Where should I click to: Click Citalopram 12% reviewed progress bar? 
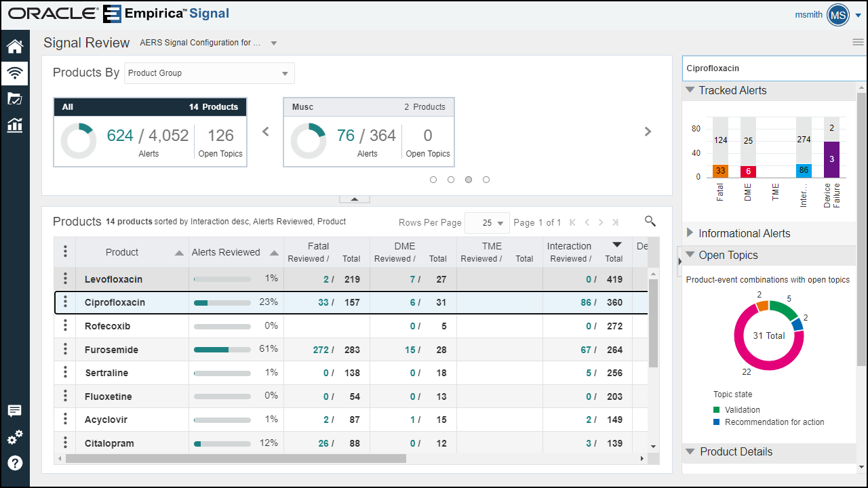[x=222, y=443]
